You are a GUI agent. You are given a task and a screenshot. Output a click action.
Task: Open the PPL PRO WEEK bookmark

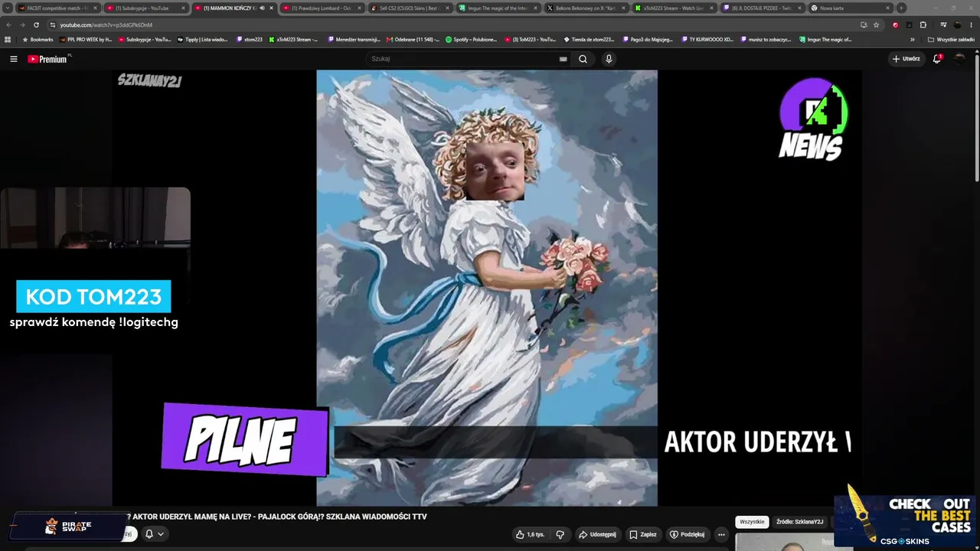click(85, 39)
